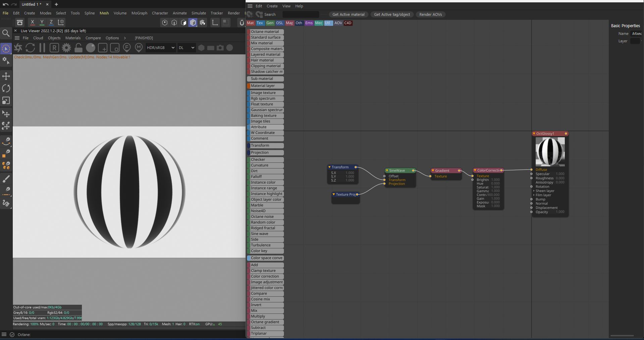Toggle the C4D node category filter
644x340 pixels.
348,23
